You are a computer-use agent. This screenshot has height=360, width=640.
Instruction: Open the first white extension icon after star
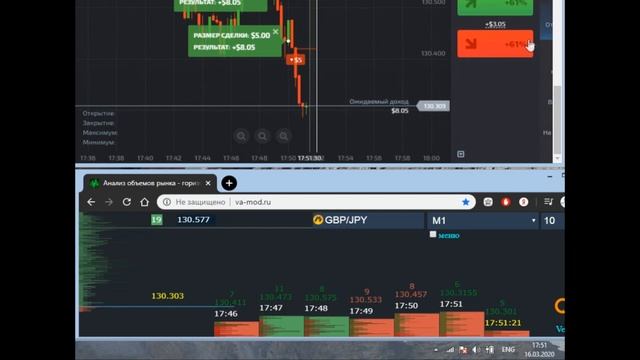click(x=488, y=202)
